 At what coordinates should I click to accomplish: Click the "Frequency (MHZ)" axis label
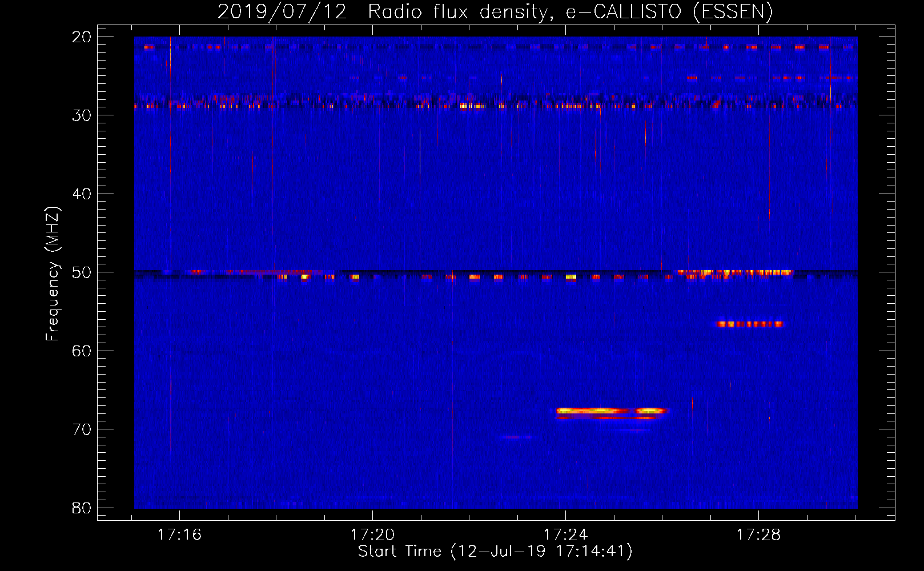(53, 274)
